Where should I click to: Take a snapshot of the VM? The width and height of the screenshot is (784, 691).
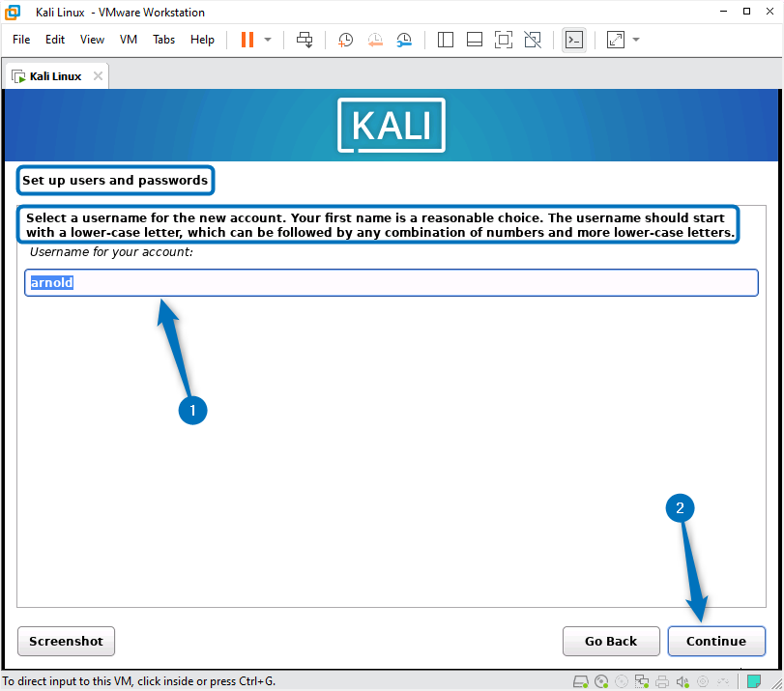coord(345,40)
